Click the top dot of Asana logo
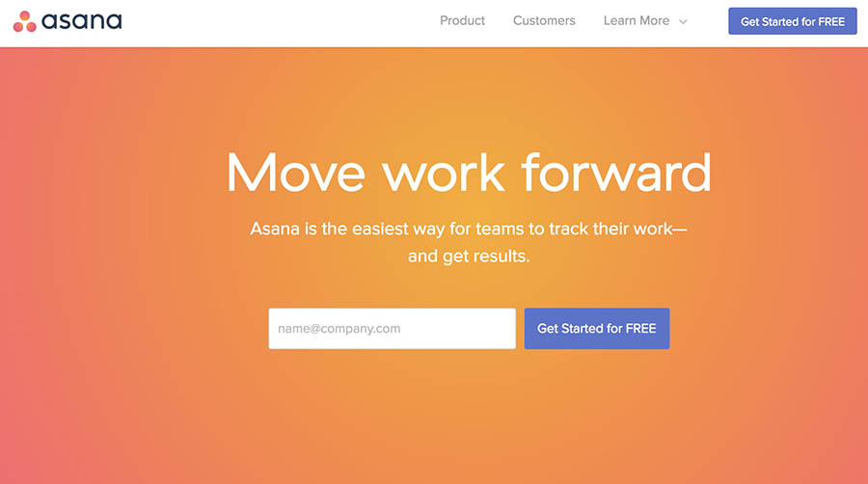This screenshot has height=484, width=868. tap(25, 15)
